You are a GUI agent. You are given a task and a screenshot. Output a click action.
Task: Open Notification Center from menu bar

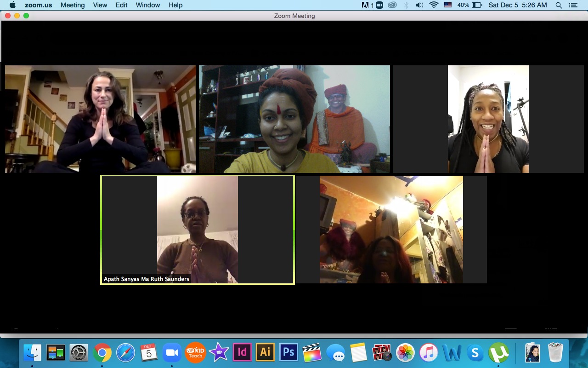(x=573, y=5)
